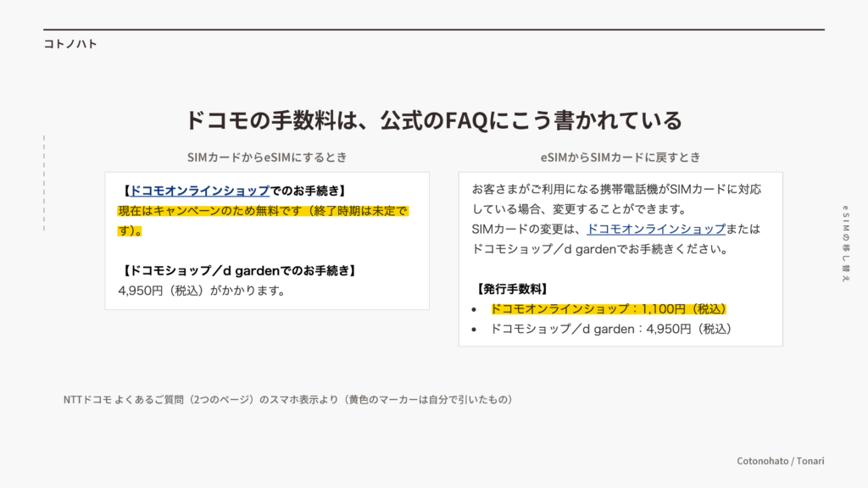Click the vertical text eSIMの移し替え

coord(845,243)
